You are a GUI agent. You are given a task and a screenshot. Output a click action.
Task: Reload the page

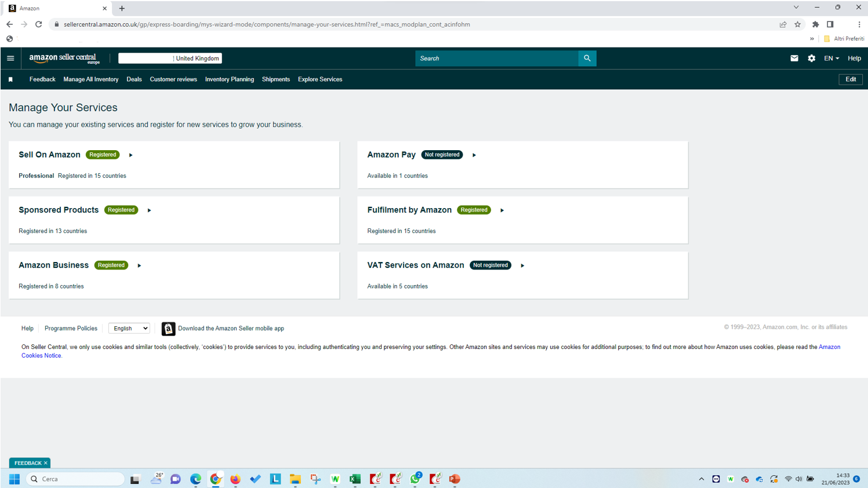[x=38, y=24]
